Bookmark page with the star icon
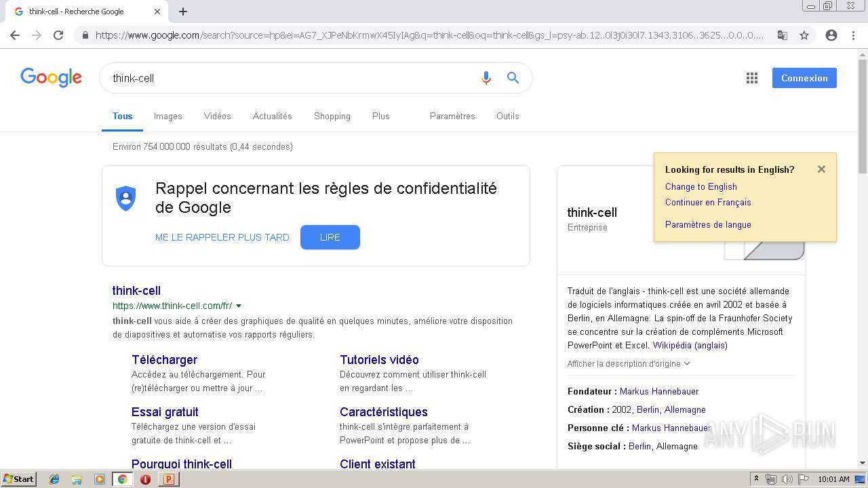Screen dimensions: 868x488 pyautogui.click(x=804, y=35)
